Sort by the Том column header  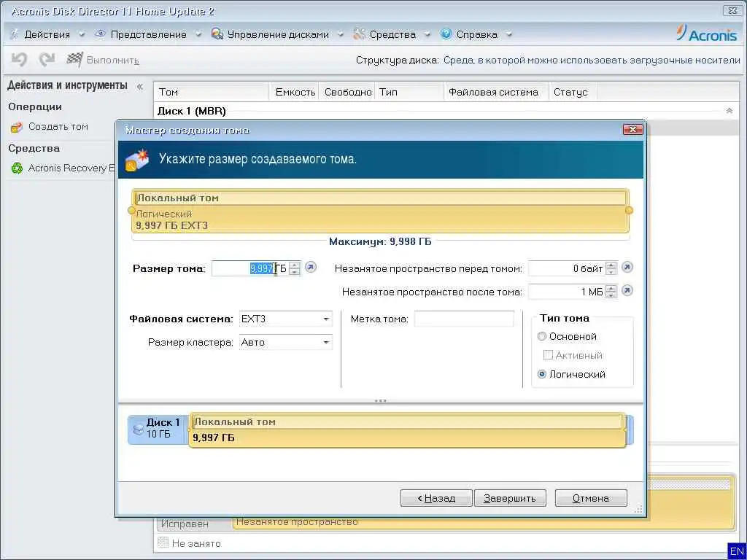tap(211, 92)
